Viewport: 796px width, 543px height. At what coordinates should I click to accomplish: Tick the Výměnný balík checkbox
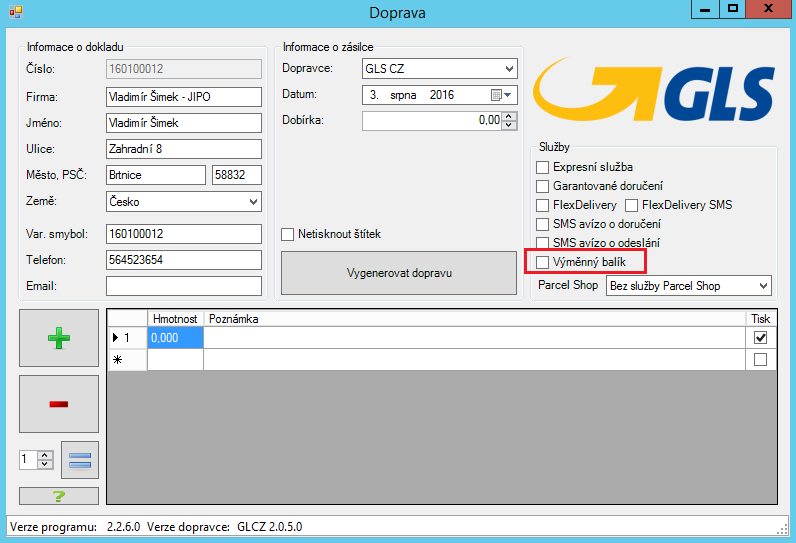543,262
